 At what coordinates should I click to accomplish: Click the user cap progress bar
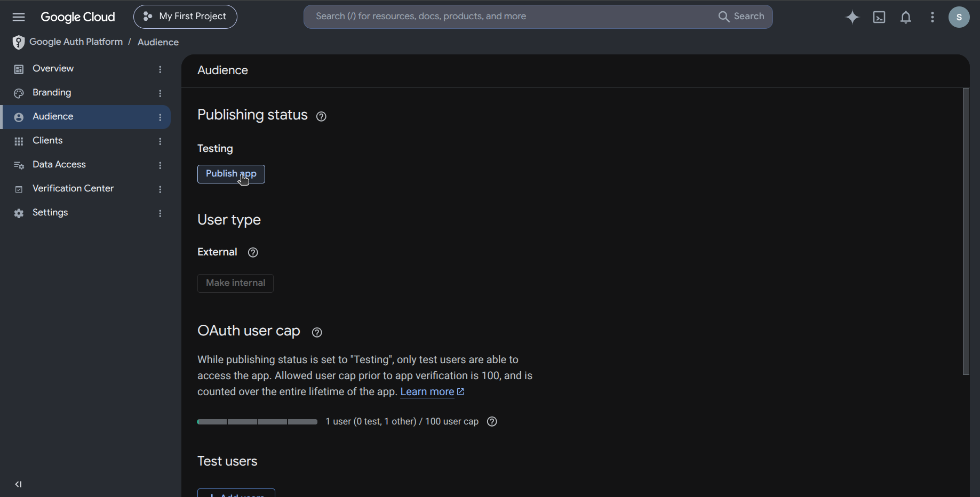[x=257, y=422]
